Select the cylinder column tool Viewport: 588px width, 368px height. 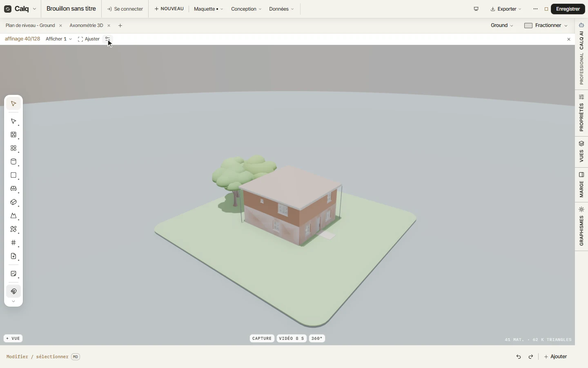13,162
